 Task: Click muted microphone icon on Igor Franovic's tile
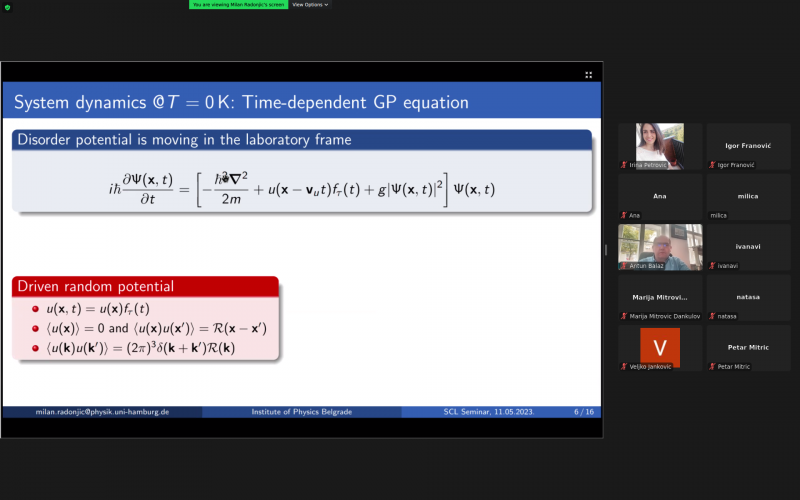(x=712, y=165)
